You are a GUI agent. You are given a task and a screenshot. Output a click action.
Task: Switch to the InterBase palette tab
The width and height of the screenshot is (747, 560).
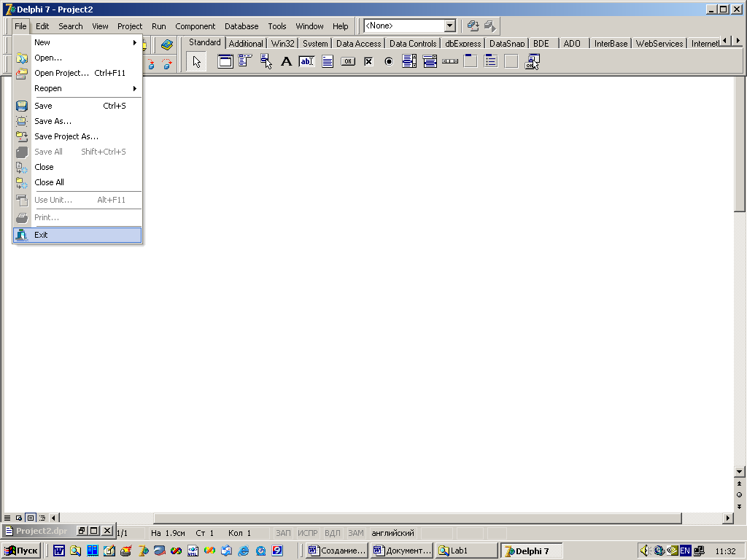(611, 43)
